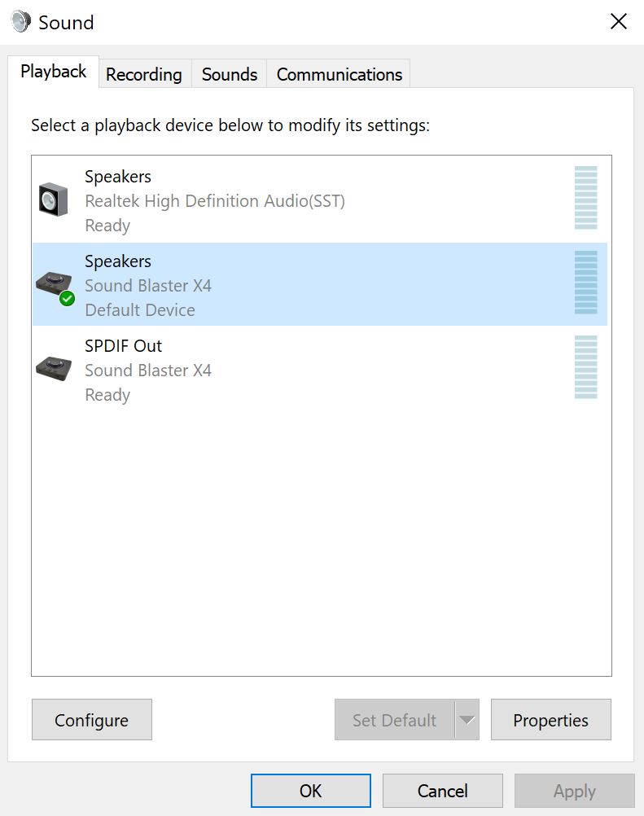The height and width of the screenshot is (816, 644).
Task: Confirm with the OK button
Action: click(310, 791)
